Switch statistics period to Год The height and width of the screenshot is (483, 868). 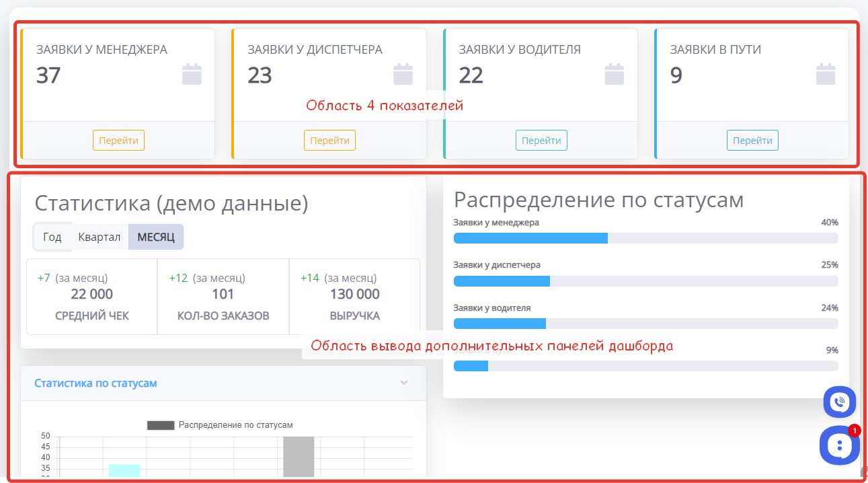[52, 237]
